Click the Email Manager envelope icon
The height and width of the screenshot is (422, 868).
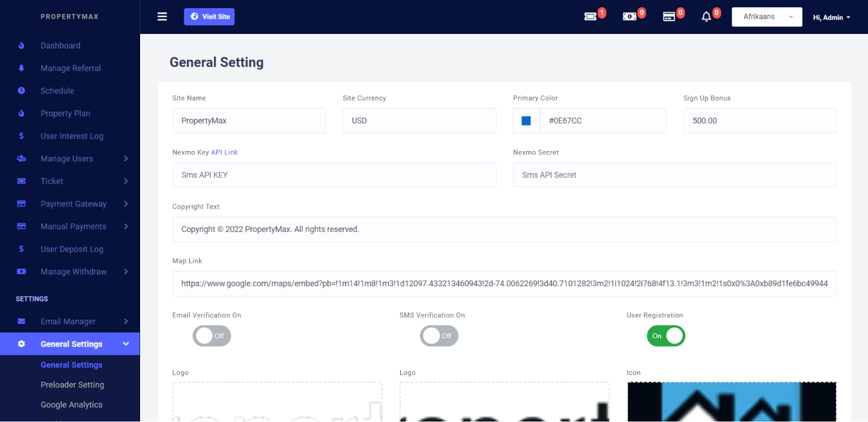(x=21, y=321)
